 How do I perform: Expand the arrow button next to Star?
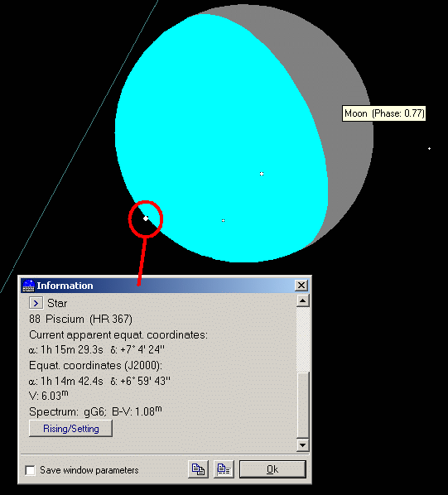coord(36,303)
